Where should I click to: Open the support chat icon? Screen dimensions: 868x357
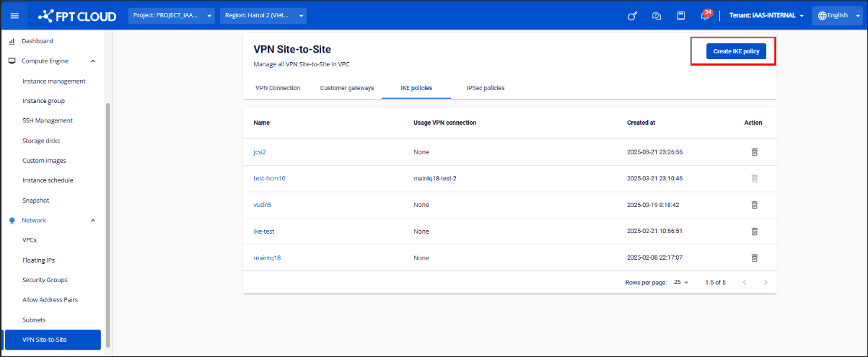pyautogui.click(x=657, y=16)
